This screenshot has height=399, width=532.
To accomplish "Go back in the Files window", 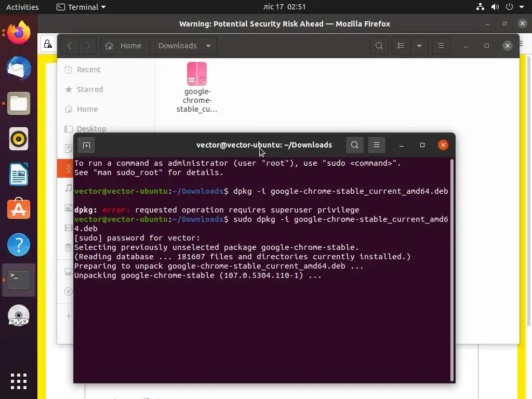I will [x=70, y=46].
